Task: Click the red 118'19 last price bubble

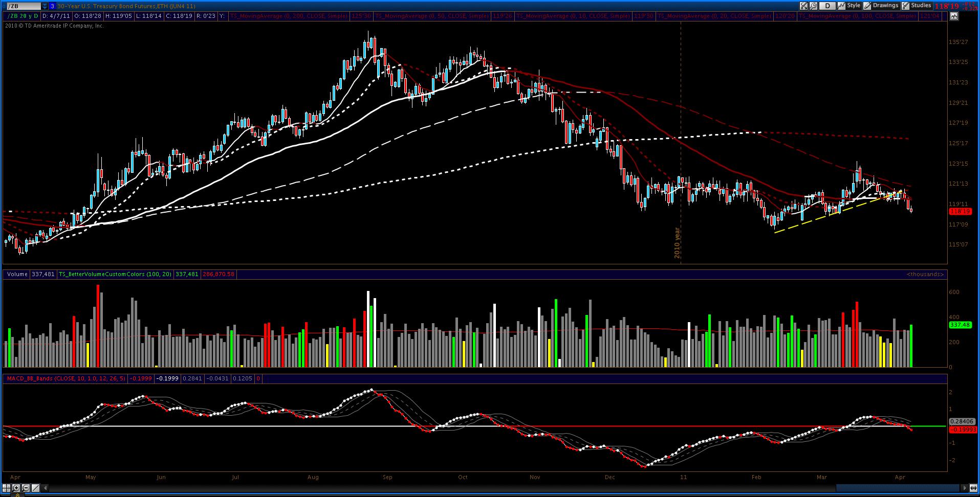Action: pos(960,211)
